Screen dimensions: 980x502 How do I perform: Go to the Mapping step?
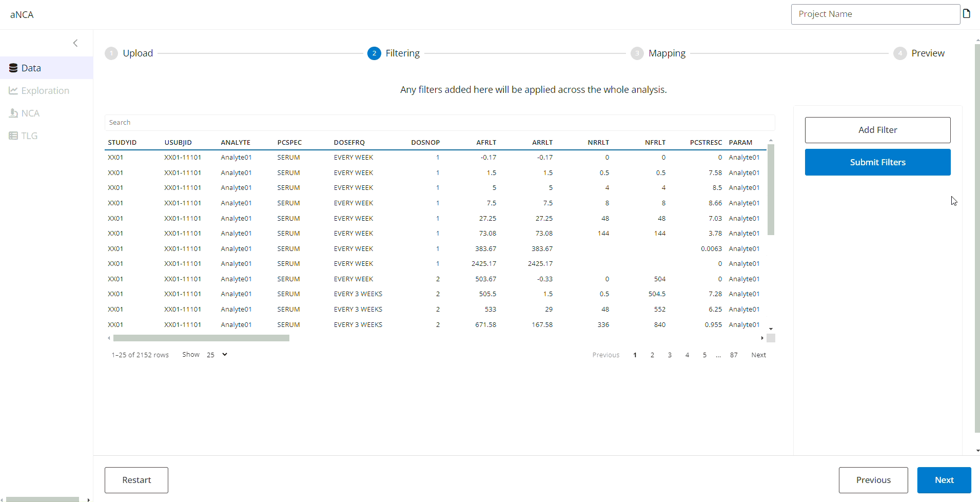pyautogui.click(x=667, y=53)
